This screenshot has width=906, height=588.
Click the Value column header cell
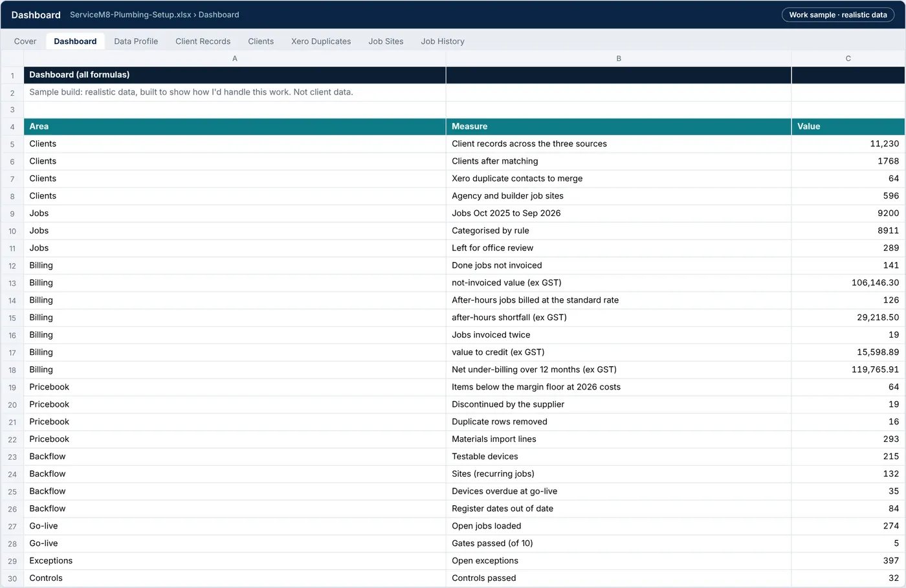click(848, 127)
